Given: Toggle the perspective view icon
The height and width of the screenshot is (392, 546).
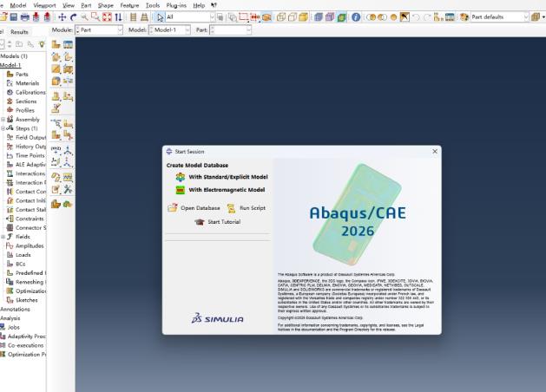Looking at the screenshot, I should 144,17.
